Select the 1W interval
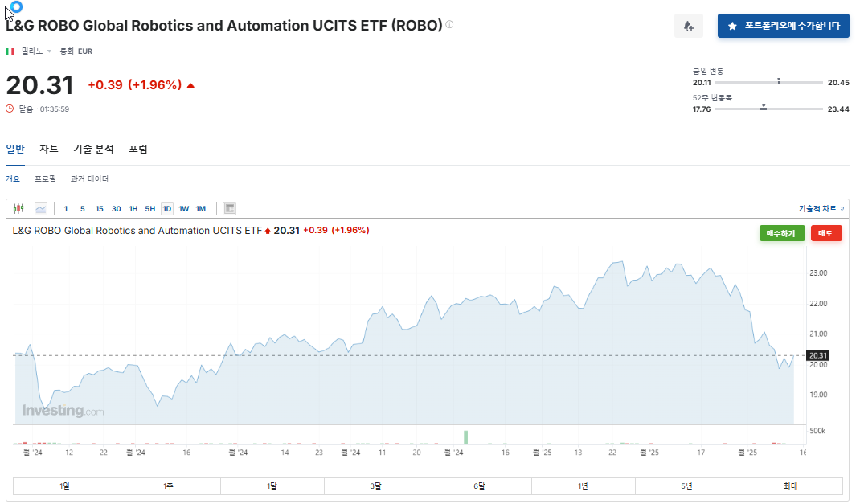This screenshot has height=504, width=860. click(184, 208)
